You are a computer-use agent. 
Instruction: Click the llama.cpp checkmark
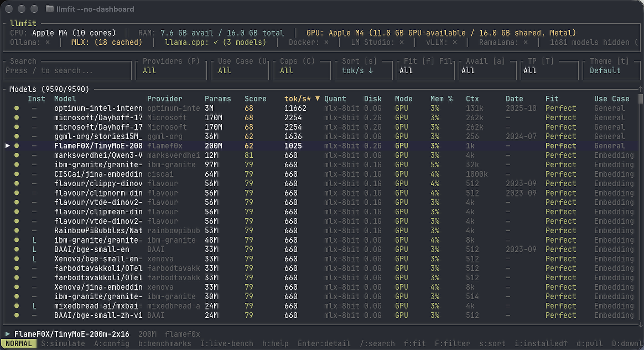pos(216,42)
